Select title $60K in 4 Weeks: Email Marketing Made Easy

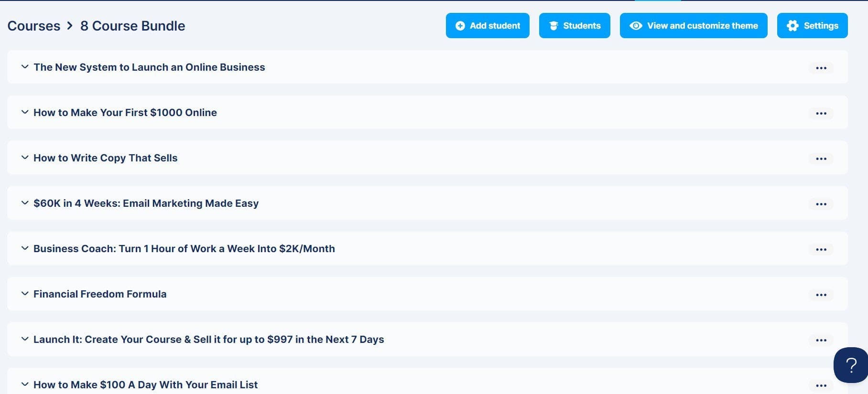[146, 203]
